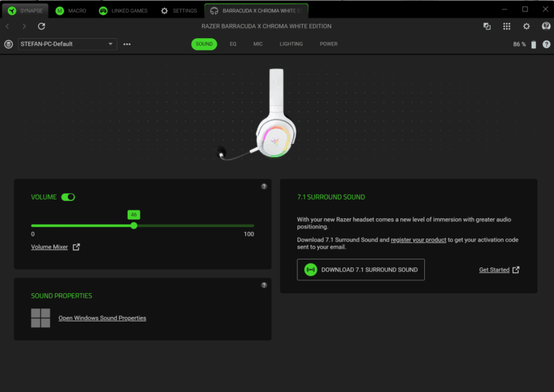This screenshot has width=554, height=392.
Task: Click the battery status icon
Action: click(534, 45)
